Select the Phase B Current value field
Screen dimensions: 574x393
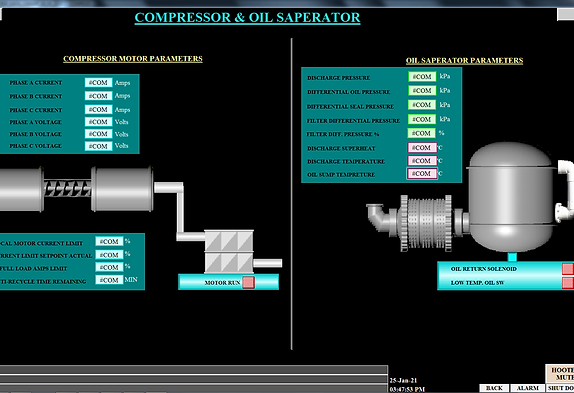pyautogui.click(x=98, y=96)
